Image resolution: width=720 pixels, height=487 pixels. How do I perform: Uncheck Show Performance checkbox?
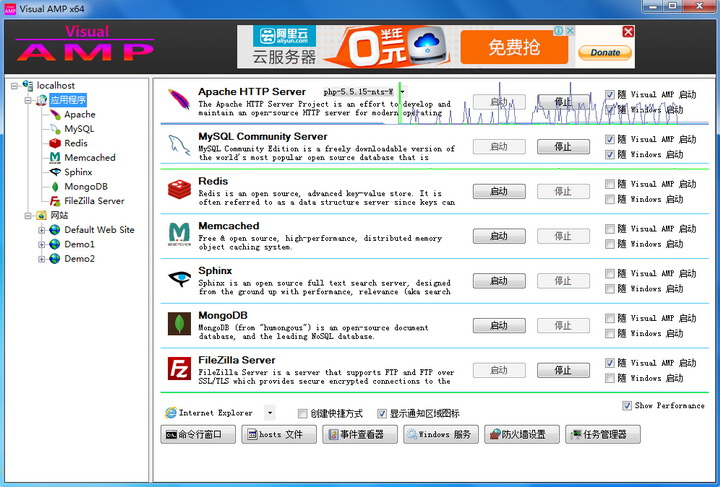[627, 405]
